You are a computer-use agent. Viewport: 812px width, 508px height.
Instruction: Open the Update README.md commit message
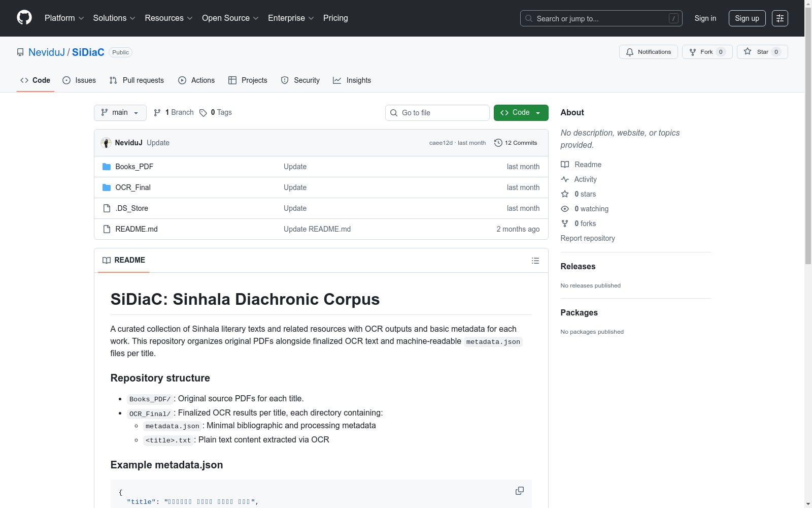(317, 229)
